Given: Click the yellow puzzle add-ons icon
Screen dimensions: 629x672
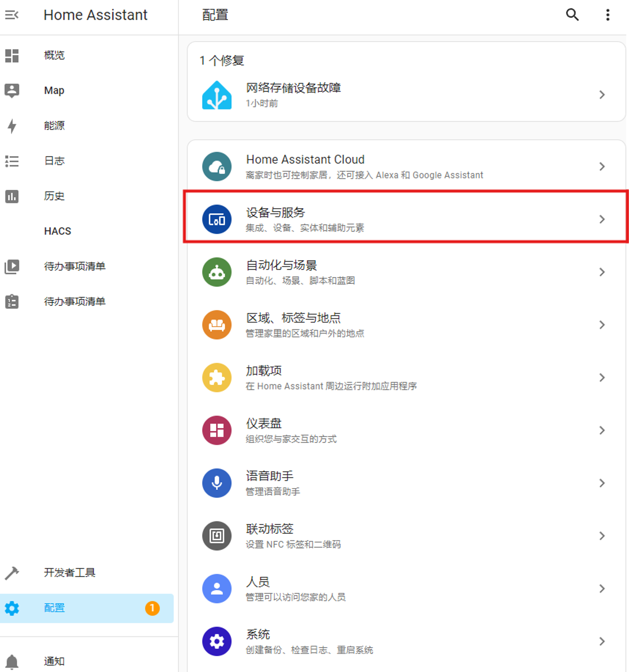Looking at the screenshot, I should [217, 377].
